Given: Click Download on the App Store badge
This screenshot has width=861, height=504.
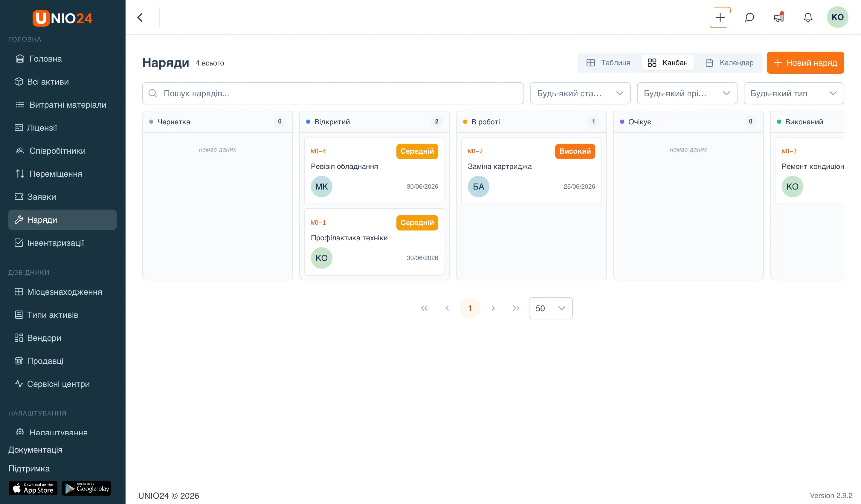Looking at the screenshot, I should pyautogui.click(x=33, y=489).
